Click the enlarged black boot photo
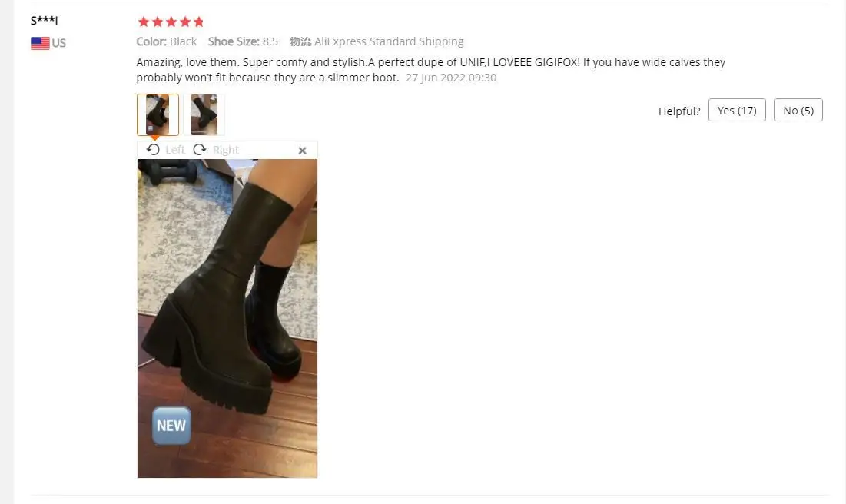Viewport: 846px width, 504px height. click(x=227, y=318)
